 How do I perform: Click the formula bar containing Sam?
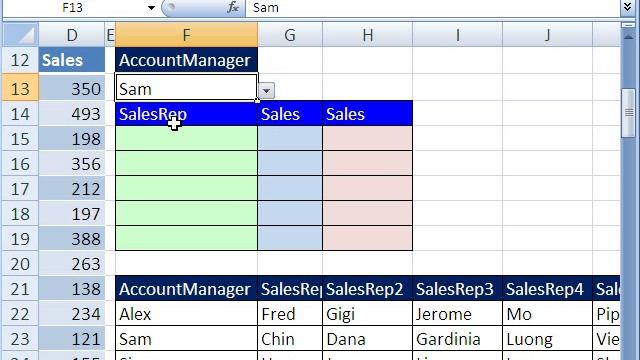click(433, 8)
